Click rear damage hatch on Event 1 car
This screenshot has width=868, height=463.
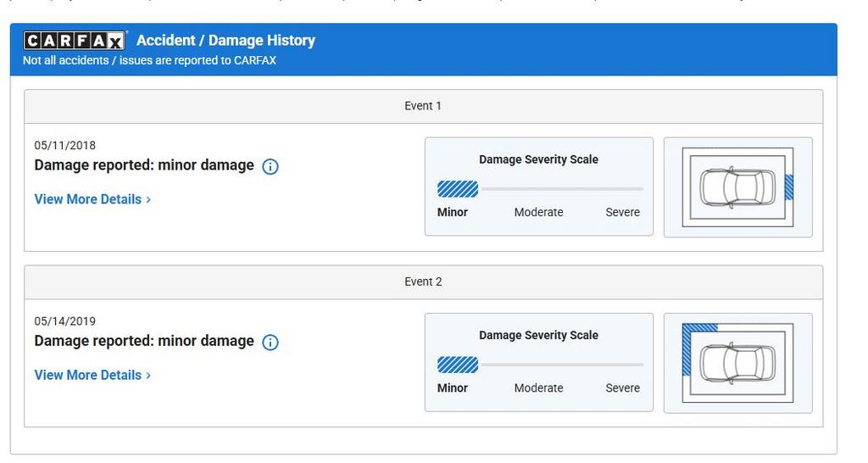789,187
